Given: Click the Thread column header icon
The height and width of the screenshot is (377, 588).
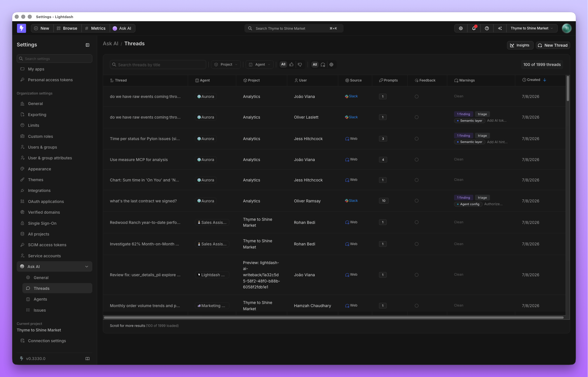Looking at the screenshot, I should [112, 80].
